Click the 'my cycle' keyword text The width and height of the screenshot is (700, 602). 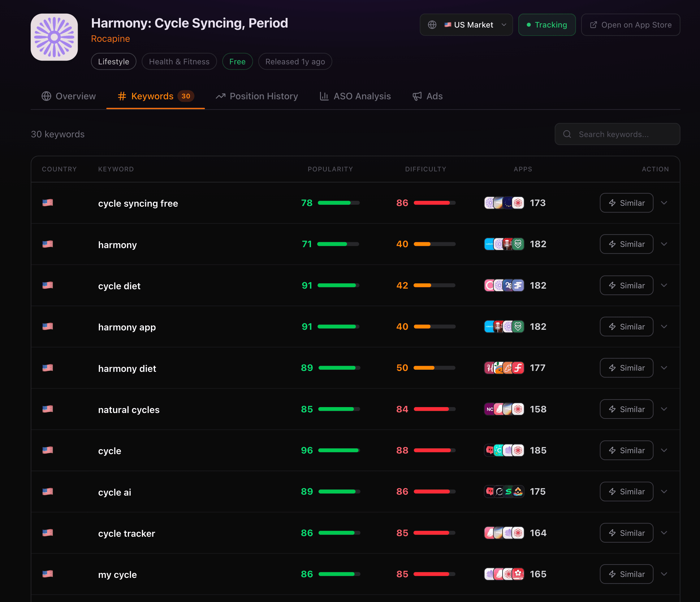point(117,575)
